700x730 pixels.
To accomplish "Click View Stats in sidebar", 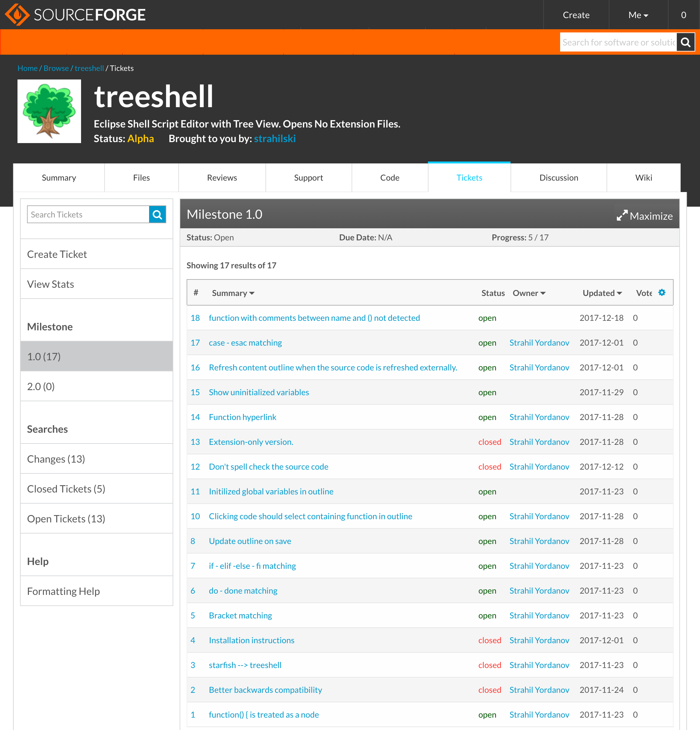I will click(x=50, y=284).
